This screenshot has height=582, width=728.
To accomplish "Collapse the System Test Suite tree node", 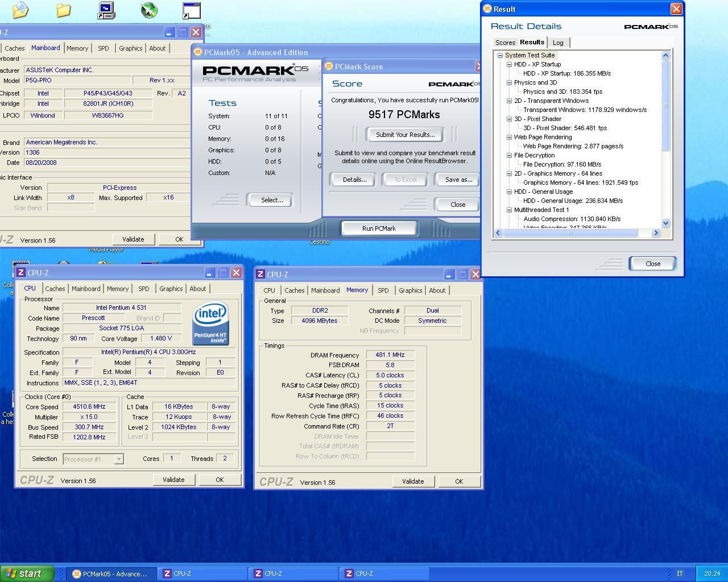I will click(x=500, y=55).
